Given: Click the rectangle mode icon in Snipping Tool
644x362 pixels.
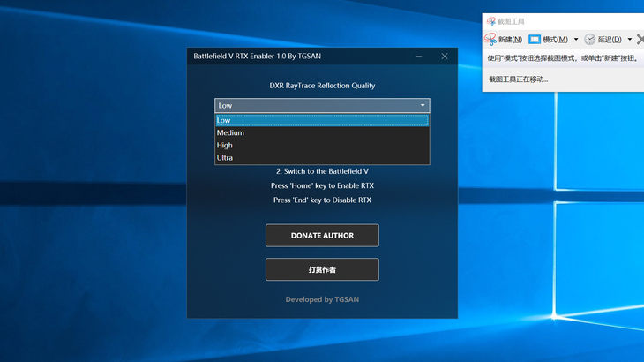Looking at the screenshot, I should pos(535,40).
